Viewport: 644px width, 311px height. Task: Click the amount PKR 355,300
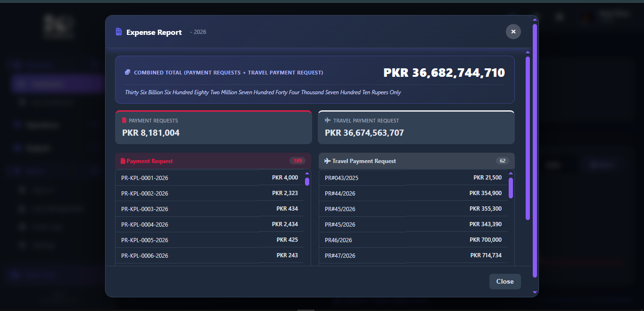pos(486,209)
